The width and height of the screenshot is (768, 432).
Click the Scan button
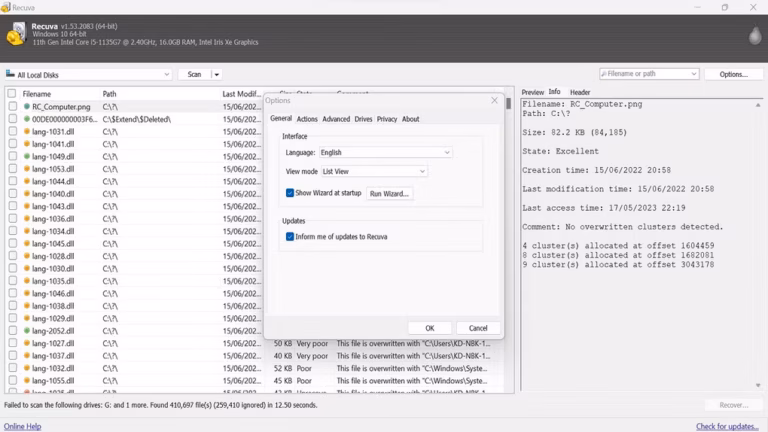(x=194, y=74)
